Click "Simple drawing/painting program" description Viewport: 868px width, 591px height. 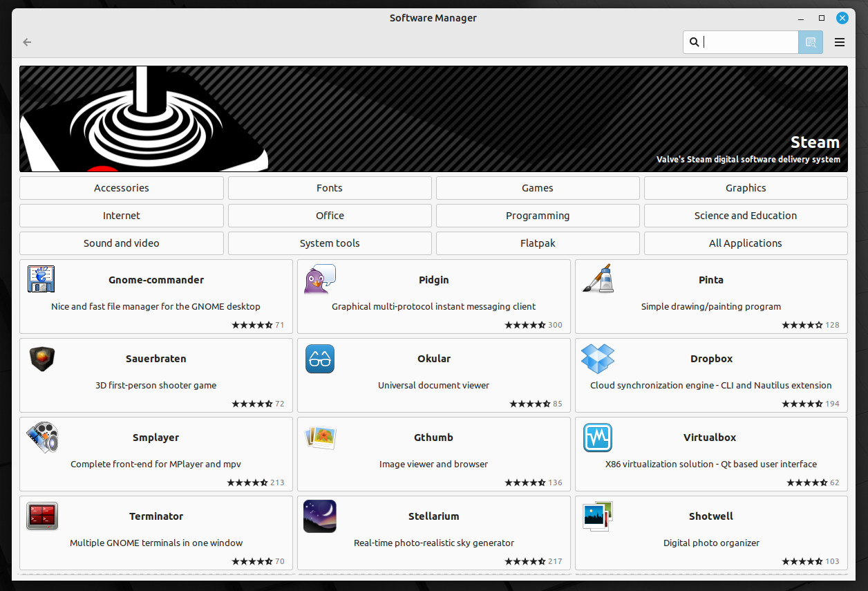tap(711, 306)
